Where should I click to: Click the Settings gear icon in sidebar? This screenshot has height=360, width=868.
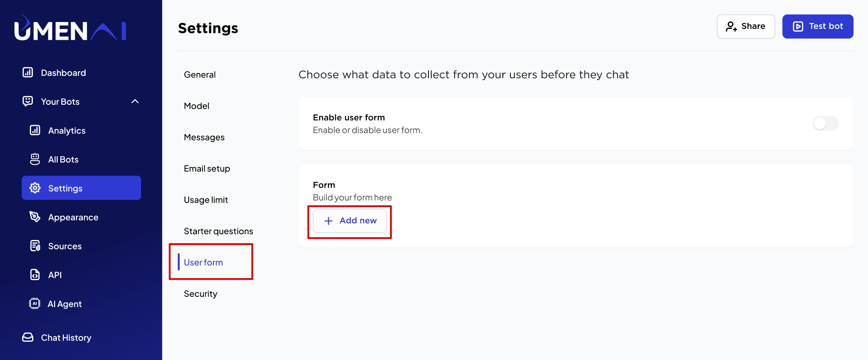pos(35,188)
